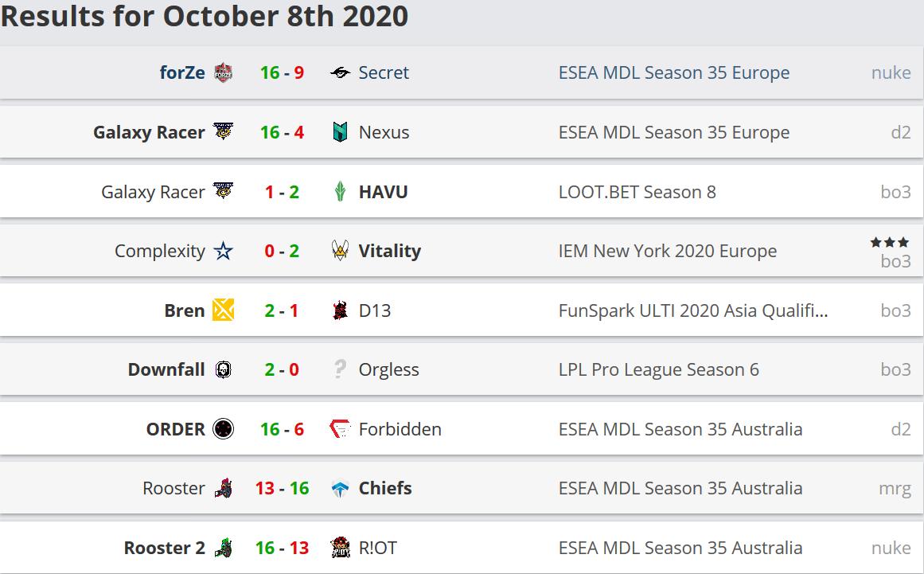Click the HAVU team logo

[x=341, y=192]
